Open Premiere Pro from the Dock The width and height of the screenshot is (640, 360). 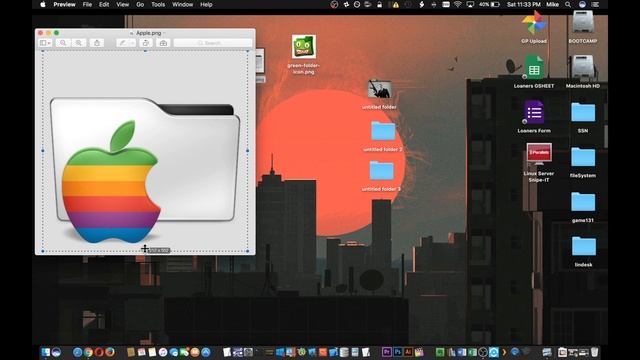click(387, 352)
